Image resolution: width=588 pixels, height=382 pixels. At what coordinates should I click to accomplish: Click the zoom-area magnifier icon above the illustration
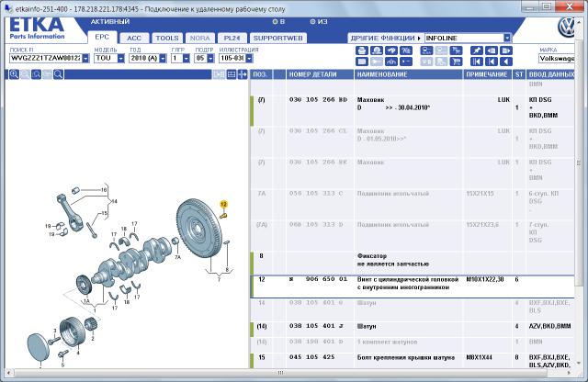36,74
